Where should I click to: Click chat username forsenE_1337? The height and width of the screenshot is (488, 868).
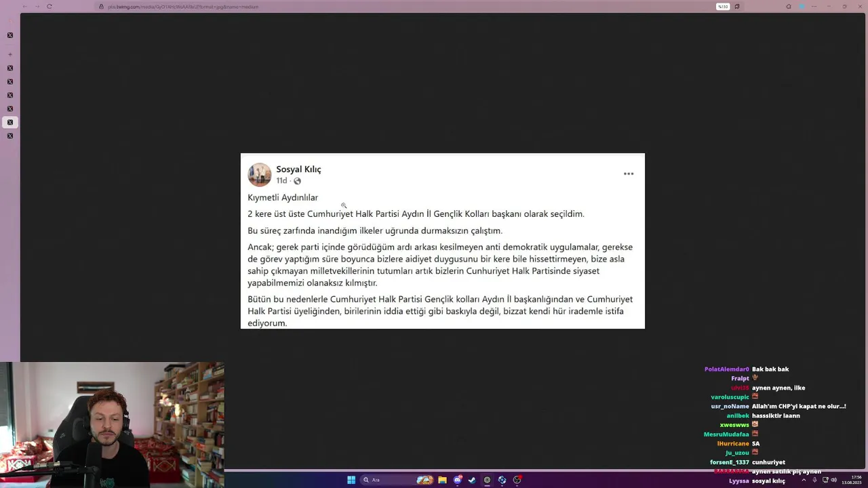click(730, 462)
